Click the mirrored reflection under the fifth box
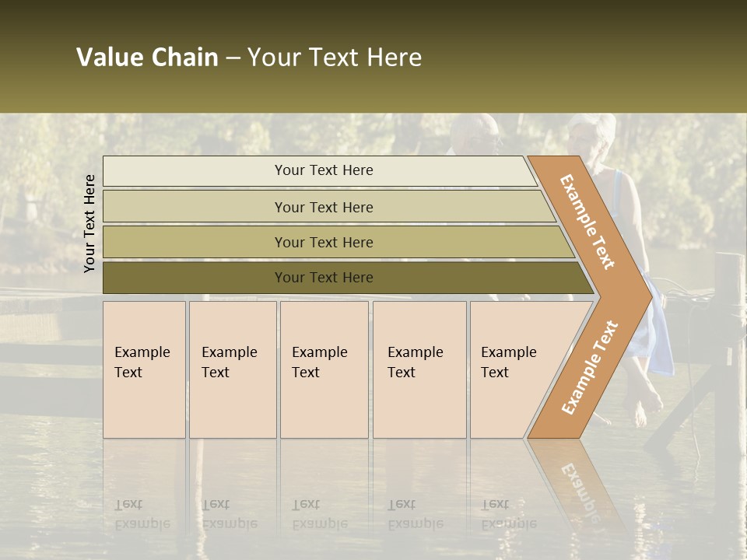The image size is (747, 560). click(506, 498)
